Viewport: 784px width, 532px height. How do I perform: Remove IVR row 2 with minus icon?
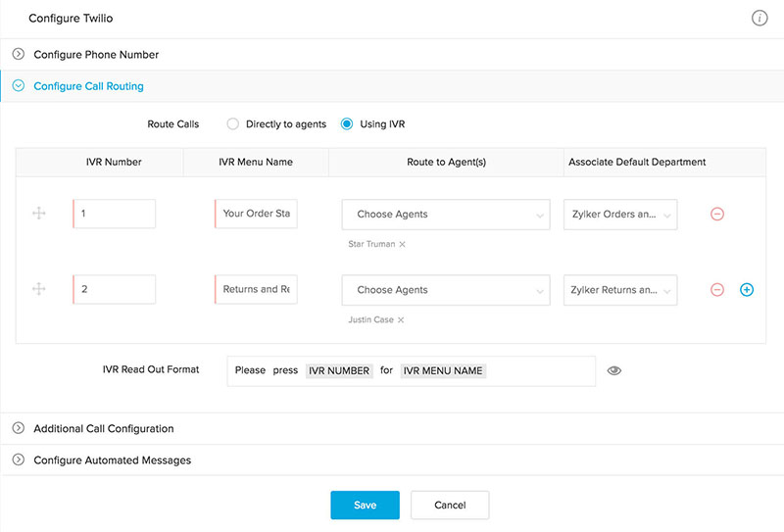pos(716,290)
